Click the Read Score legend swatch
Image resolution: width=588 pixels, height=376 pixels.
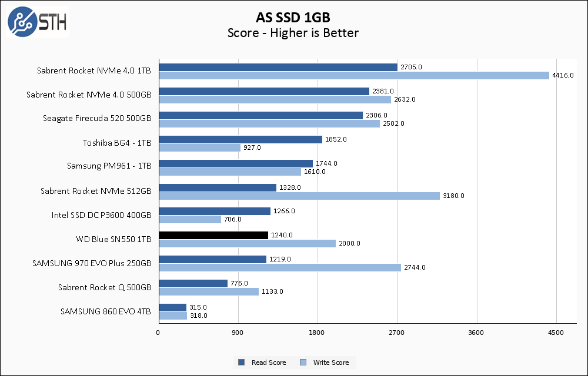[242, 362]
